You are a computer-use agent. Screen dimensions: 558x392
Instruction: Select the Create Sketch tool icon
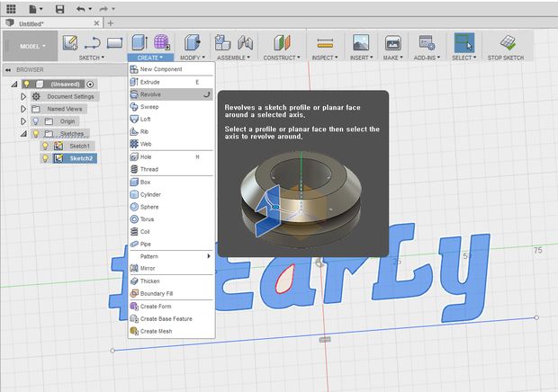[x=69, y=42]
